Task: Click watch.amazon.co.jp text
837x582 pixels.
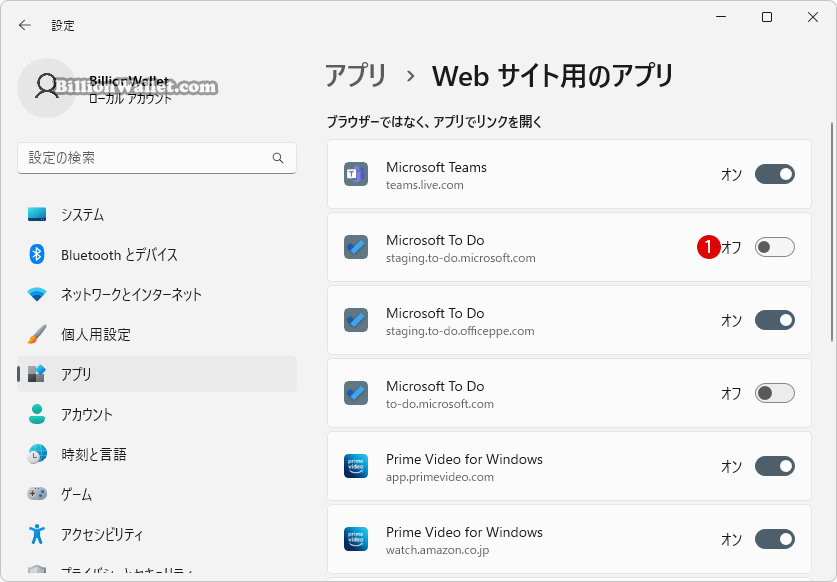Action: pos(438,550)
